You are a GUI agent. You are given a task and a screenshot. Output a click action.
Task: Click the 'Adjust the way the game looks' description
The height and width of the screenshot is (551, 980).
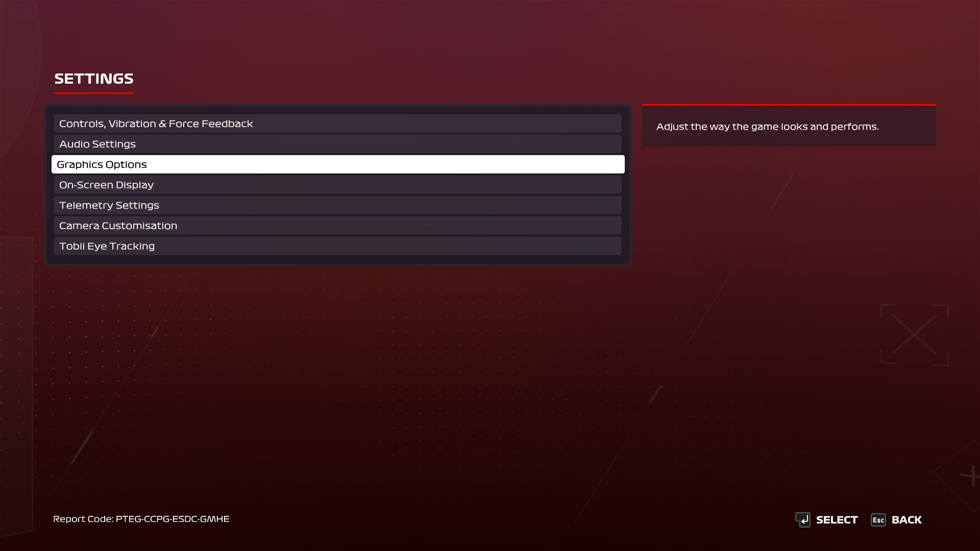coord(767,127)
